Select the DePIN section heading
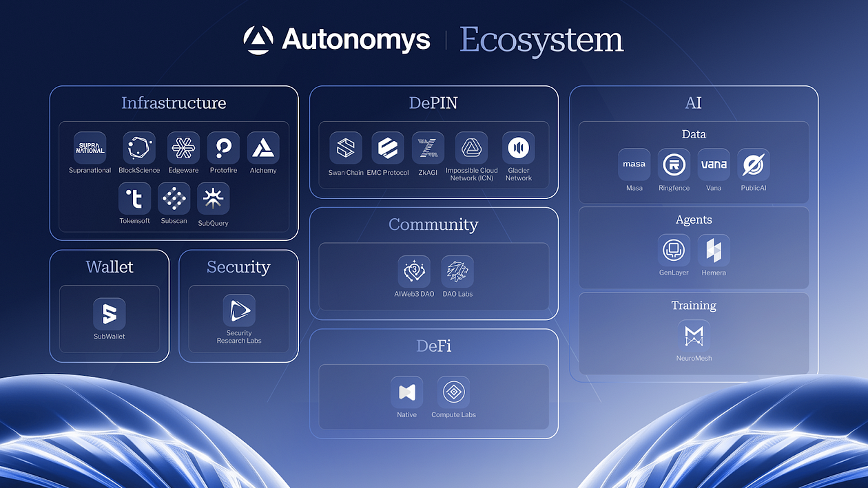 [x=433, y=103]
